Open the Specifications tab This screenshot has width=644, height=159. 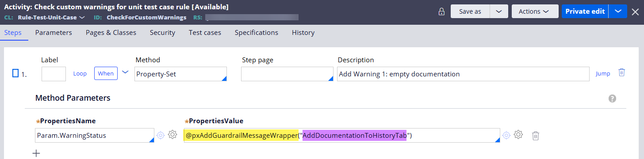[x=257, y=33]
